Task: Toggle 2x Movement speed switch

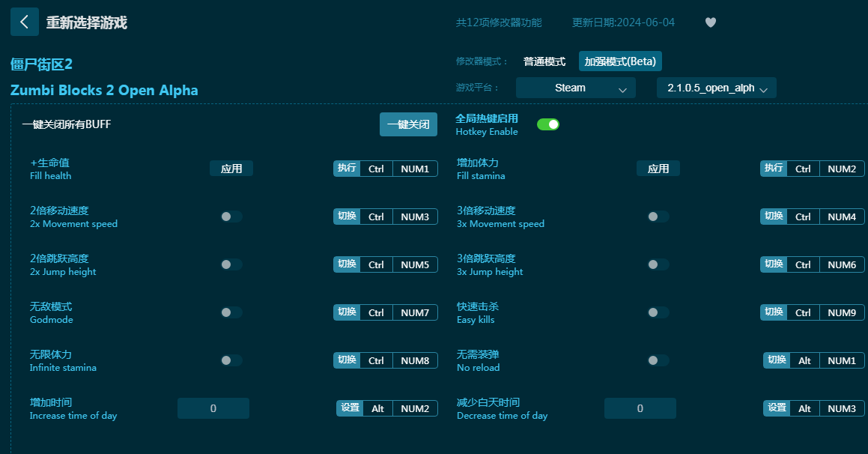Action: point(231,217)
